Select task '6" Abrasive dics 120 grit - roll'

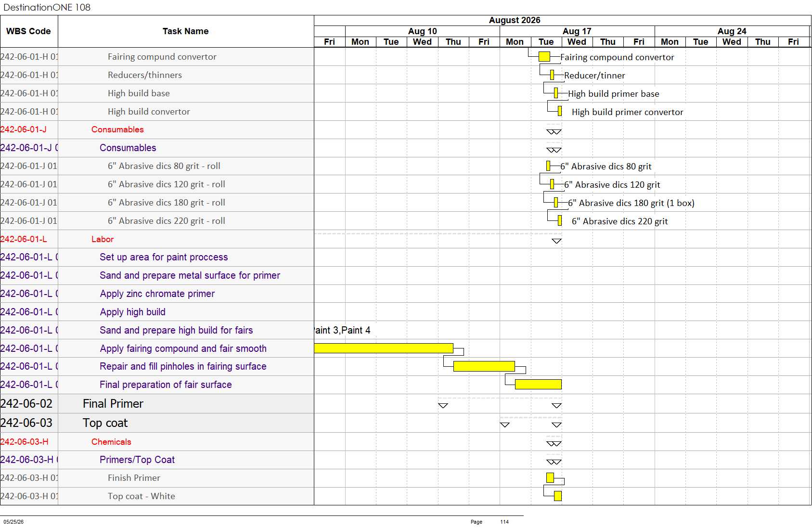[x=167, y=184]
